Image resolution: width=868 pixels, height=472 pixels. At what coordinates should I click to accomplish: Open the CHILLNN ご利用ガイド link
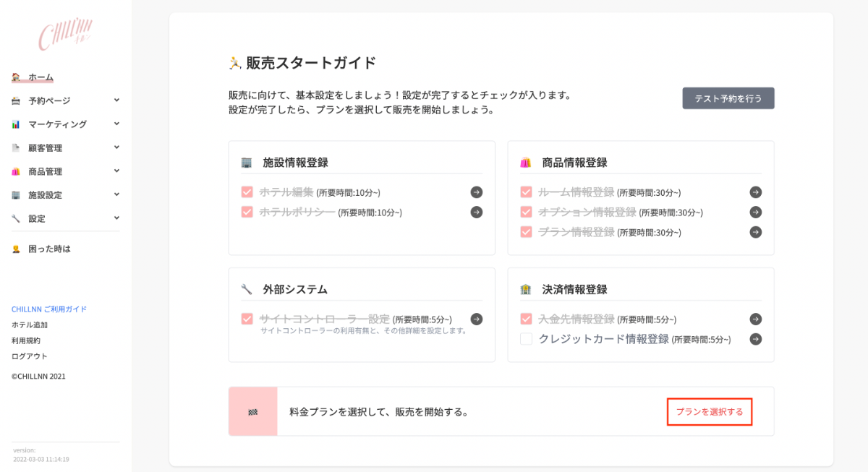[x=49, y=309]
